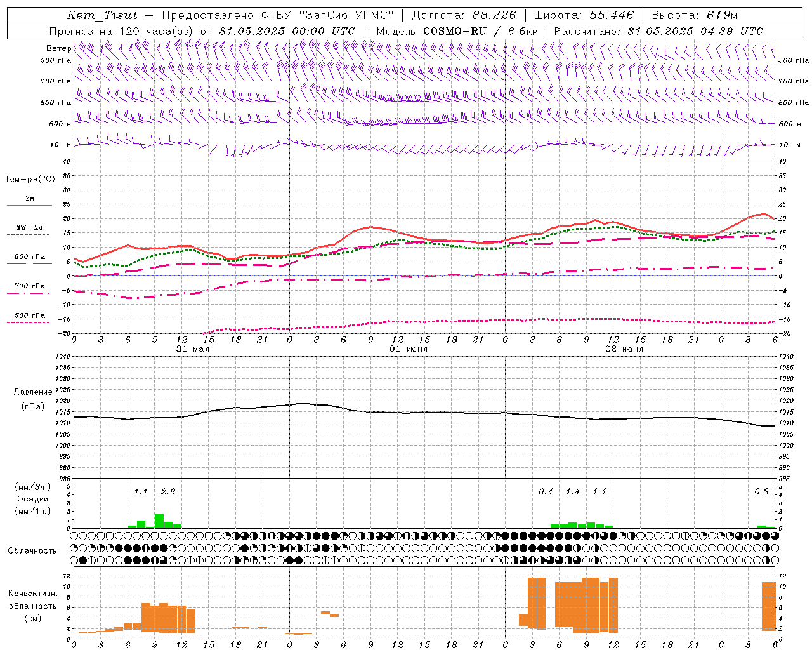The image size is (812, 650).
Task: Click the Тем-ра(°C) panel label
Action: 30,180
